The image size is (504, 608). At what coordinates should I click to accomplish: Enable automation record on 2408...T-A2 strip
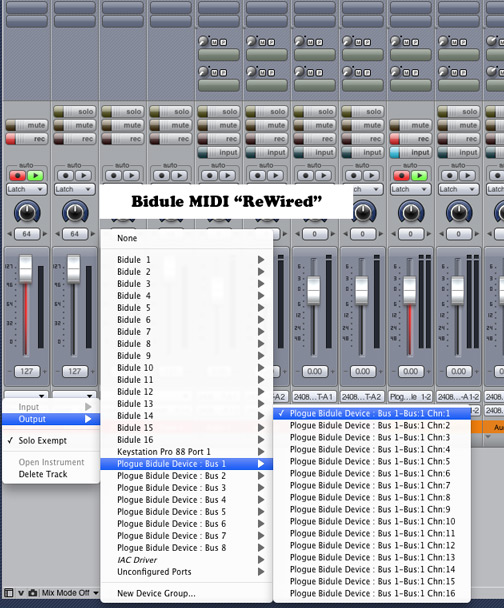click(x=354, y=176)
